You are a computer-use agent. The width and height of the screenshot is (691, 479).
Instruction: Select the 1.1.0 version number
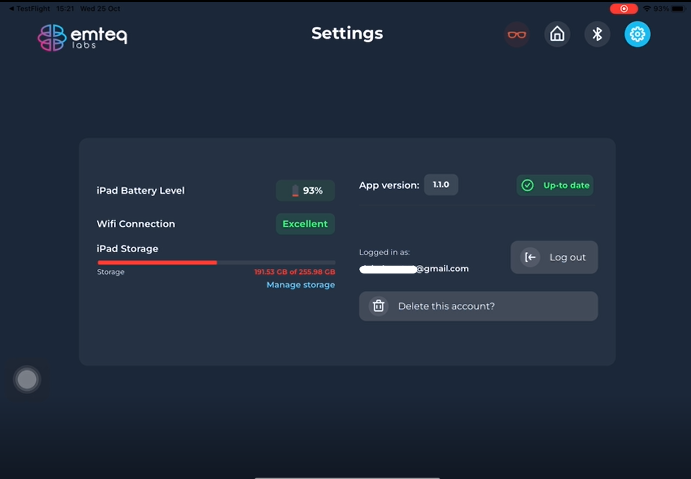441,185
